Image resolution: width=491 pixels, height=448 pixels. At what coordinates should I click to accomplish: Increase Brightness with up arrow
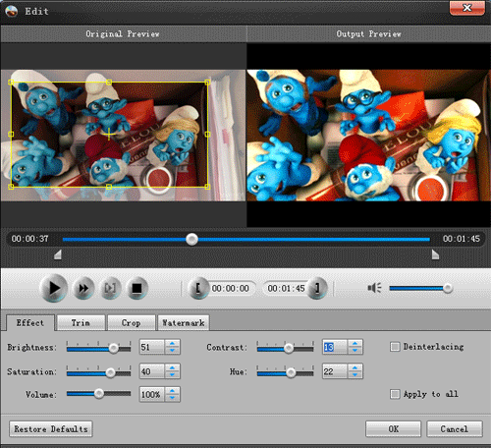[172, 343]
